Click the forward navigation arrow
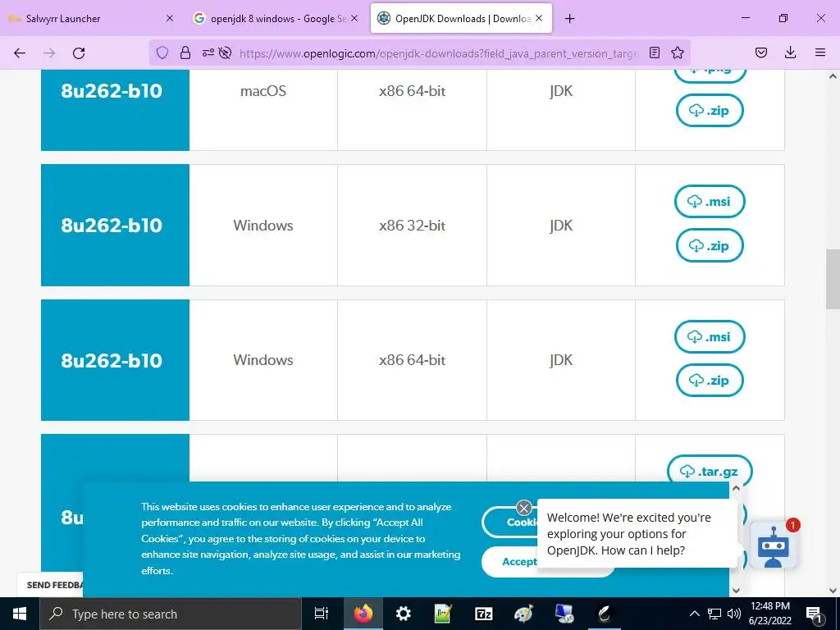The height and width of the screenshot is (630, 840). (x=49, y=53)
